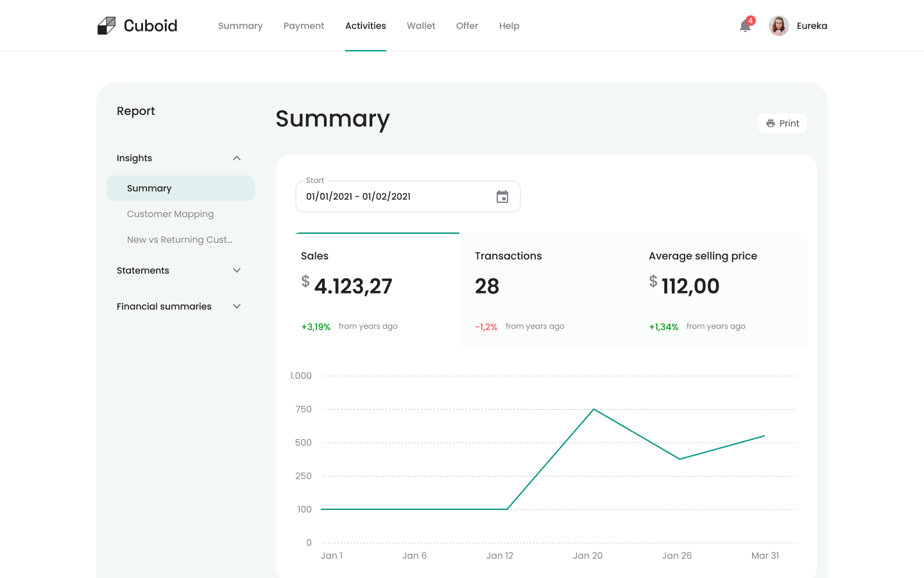Open the calendar date picker icon
Screen dimensions: 924x578
click(502, 197)
